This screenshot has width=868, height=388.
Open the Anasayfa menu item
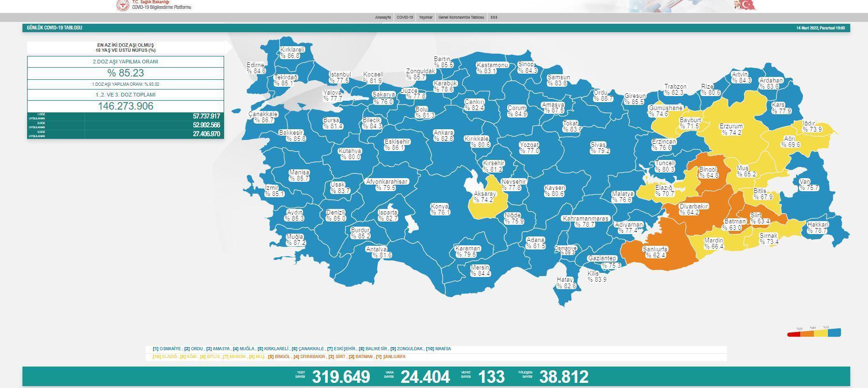coord(383,17)
